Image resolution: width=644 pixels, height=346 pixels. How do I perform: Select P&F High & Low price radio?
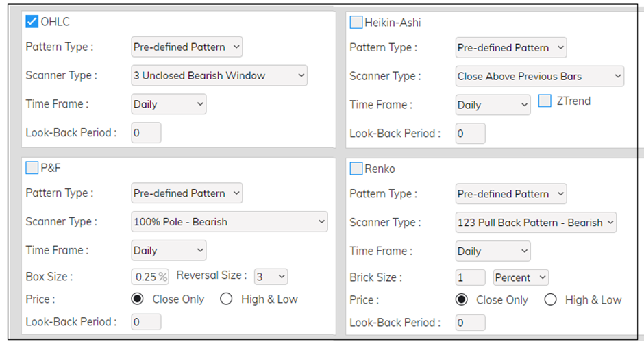click(x=227, y=299)
